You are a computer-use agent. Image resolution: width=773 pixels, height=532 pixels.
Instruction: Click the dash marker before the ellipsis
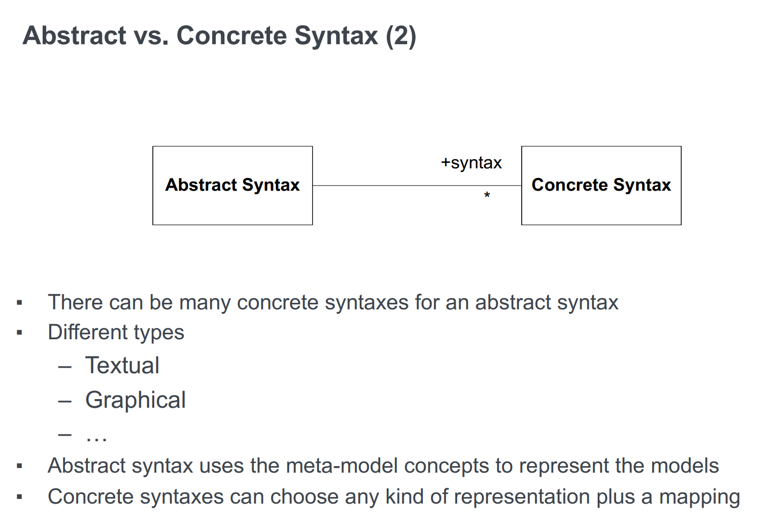(x=64, y=435)
